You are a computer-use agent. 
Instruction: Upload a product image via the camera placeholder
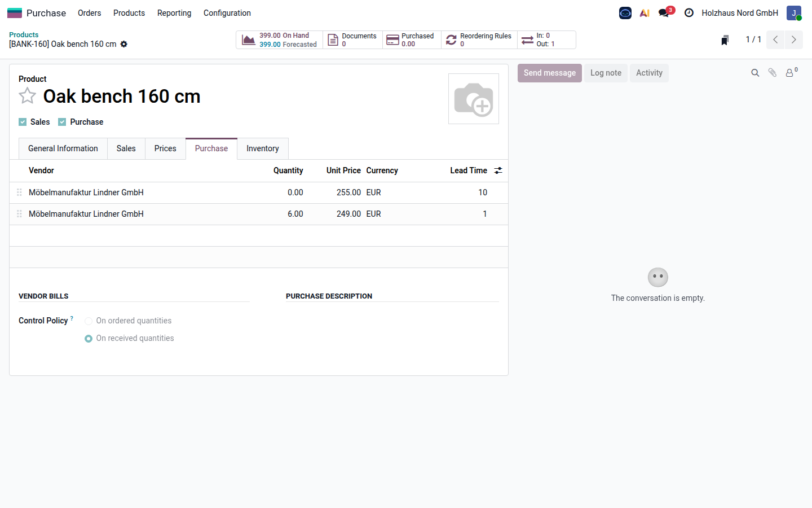click(474, 99)
